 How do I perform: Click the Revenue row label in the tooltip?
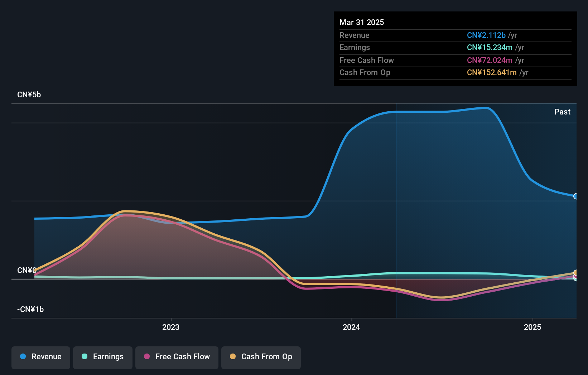tap(355, 35)
